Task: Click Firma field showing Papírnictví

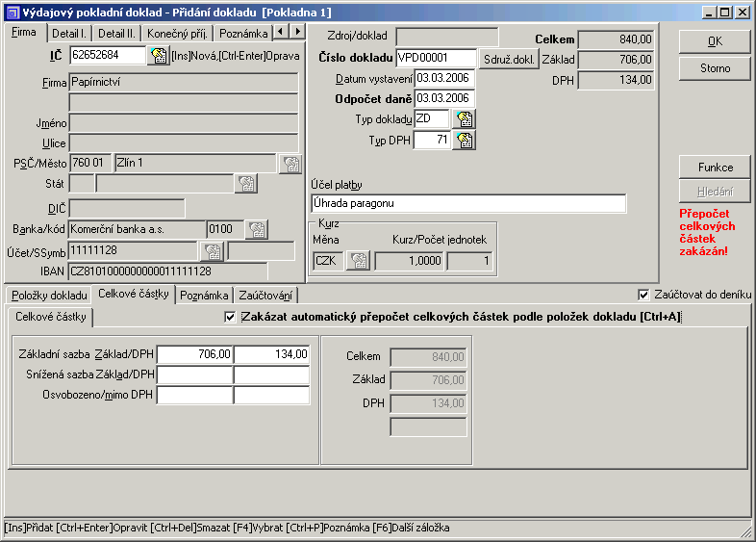Action: click(184, 83)
